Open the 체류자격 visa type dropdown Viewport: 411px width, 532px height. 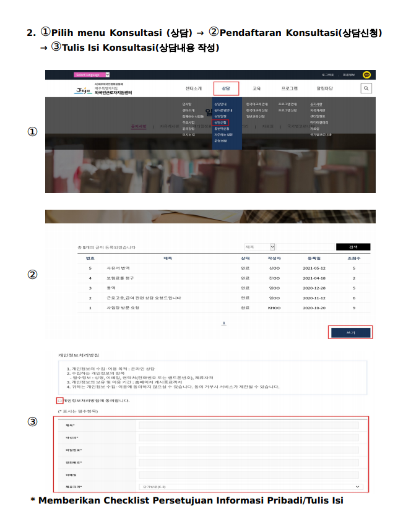click(x=249, y=486)
